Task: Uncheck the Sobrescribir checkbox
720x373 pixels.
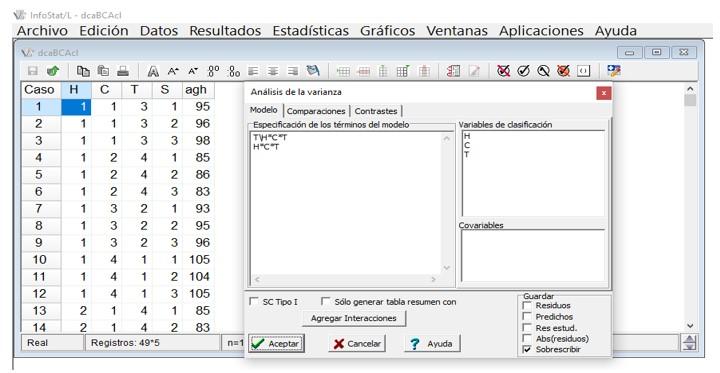Action: (x=527, y=350)
